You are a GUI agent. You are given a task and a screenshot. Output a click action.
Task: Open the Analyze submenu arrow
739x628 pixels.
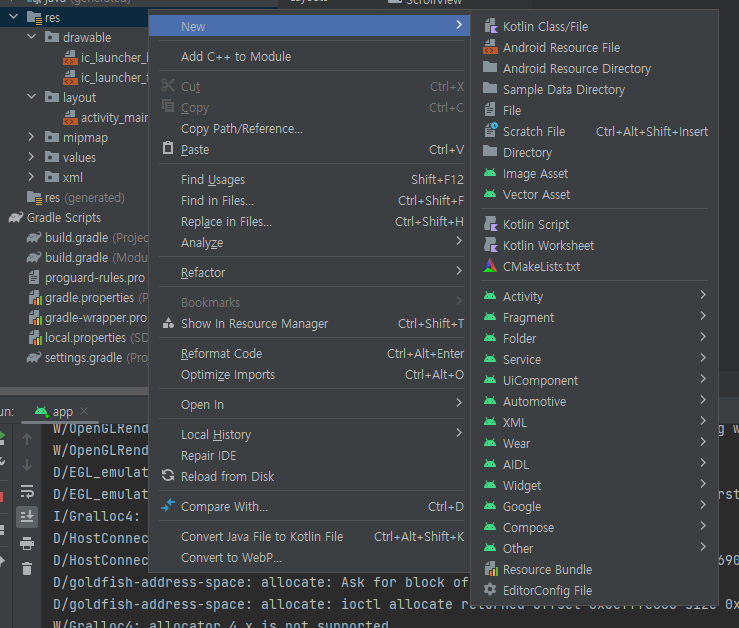pos(459,241)
